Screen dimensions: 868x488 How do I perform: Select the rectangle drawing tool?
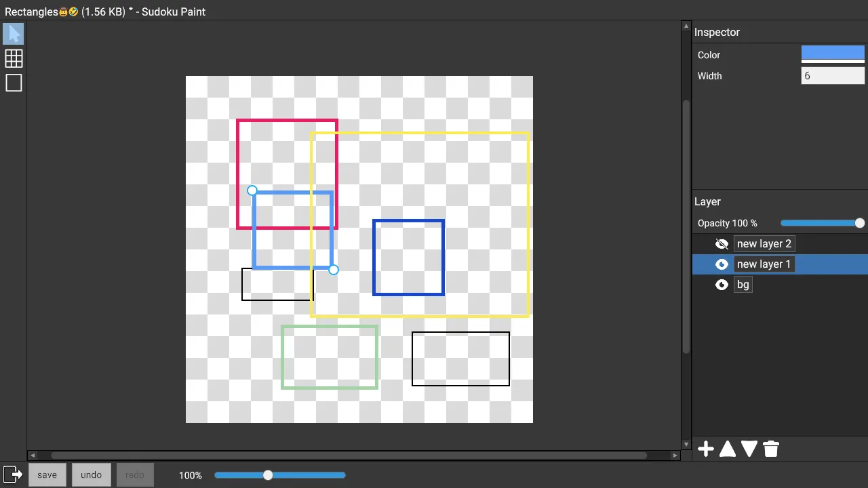(x=14, y=83)
